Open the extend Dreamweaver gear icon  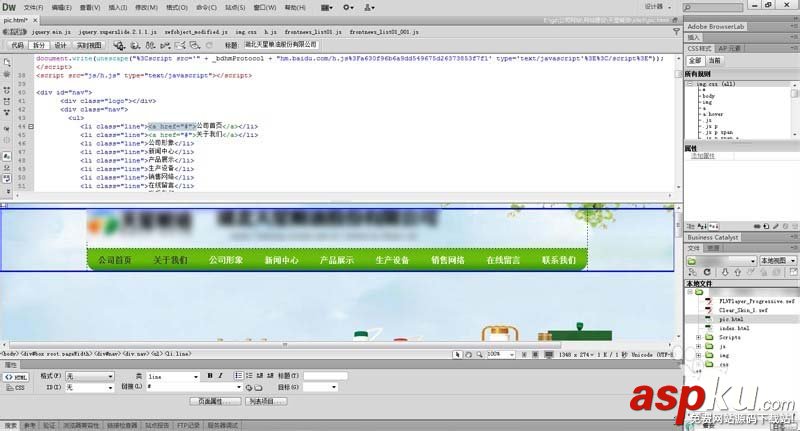[348, 8]
